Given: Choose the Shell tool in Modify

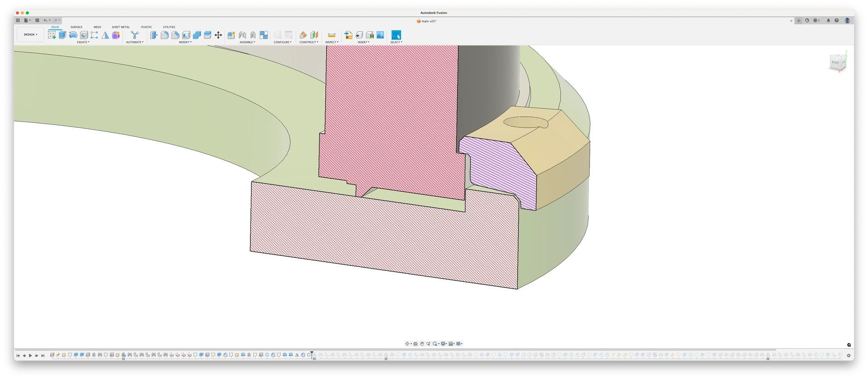Looking at the screenshot, I should click(186, 35).
